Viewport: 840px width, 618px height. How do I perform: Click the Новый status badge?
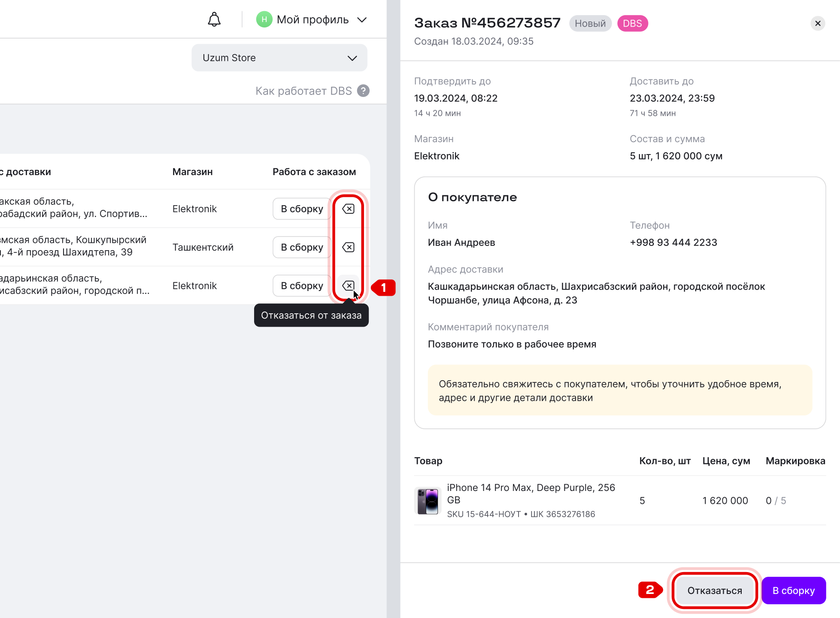[590, 24]
